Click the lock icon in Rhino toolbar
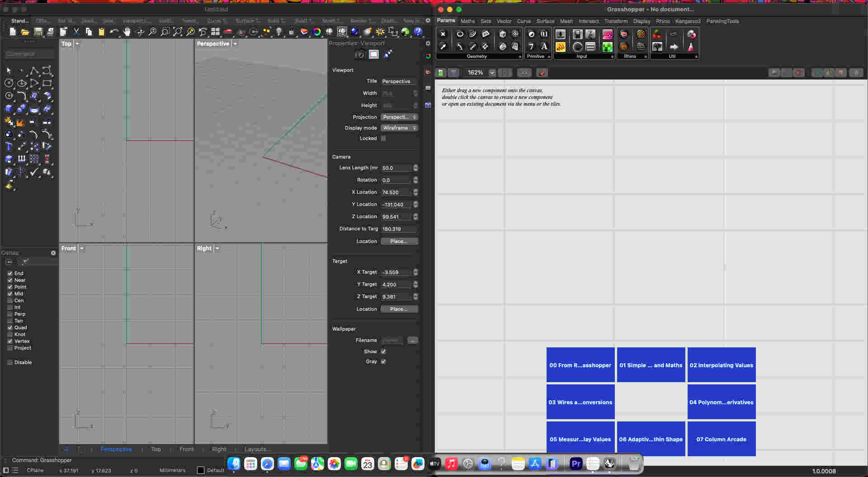 291,32
